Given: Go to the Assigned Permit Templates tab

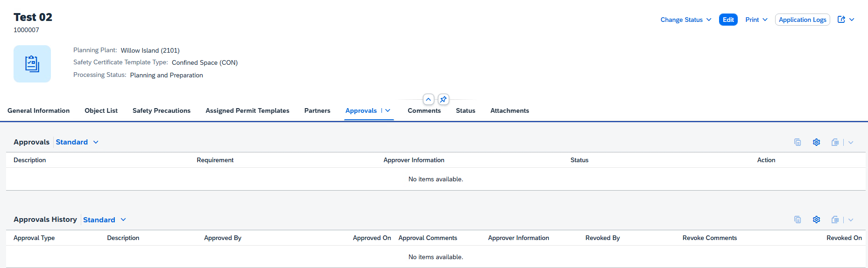Looking at the screenshot, I should coord(247,110).
